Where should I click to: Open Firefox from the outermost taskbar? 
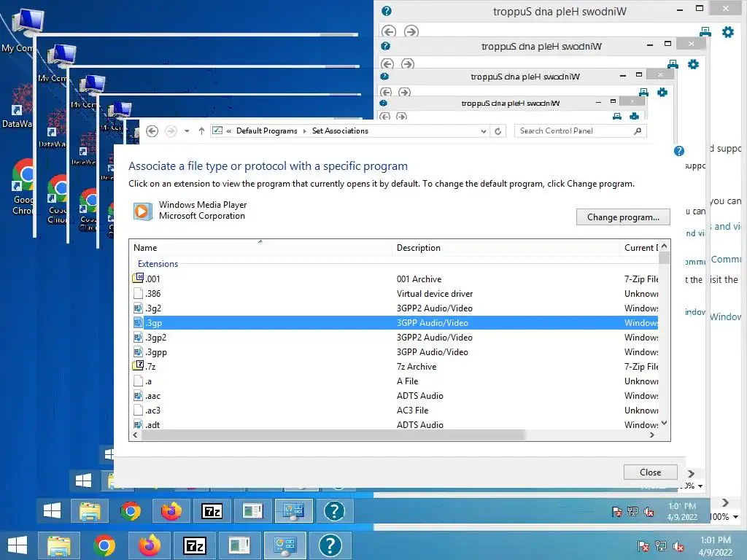click(x=150, y=545)
